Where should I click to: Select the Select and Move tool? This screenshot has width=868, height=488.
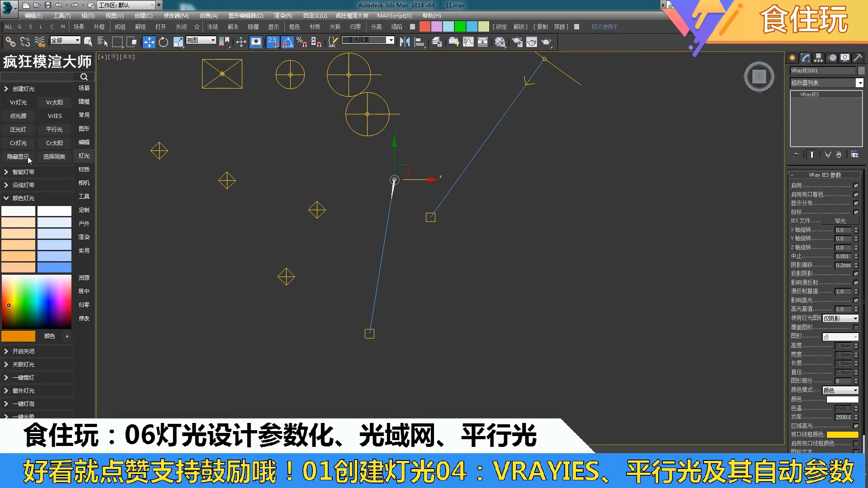[149, 42]
